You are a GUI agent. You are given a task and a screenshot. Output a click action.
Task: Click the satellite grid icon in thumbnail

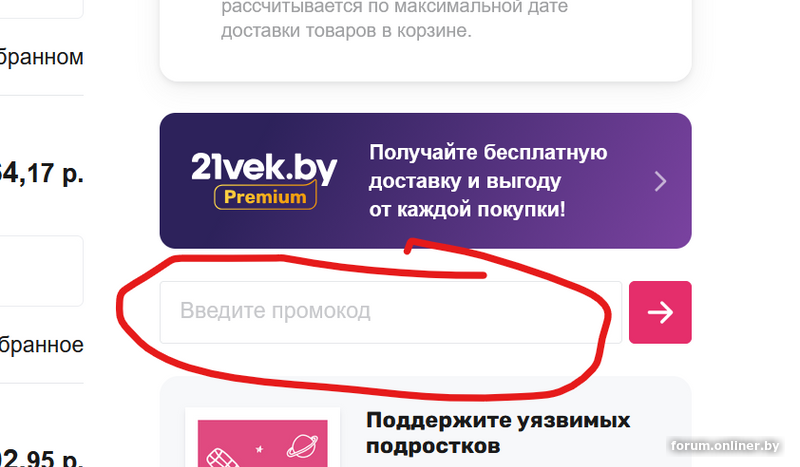(221, 457)
